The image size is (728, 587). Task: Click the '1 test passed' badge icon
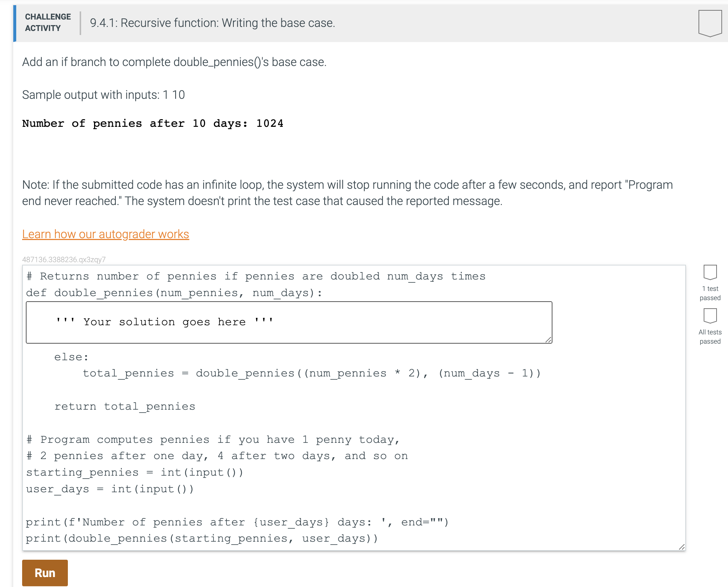[710, 272]
